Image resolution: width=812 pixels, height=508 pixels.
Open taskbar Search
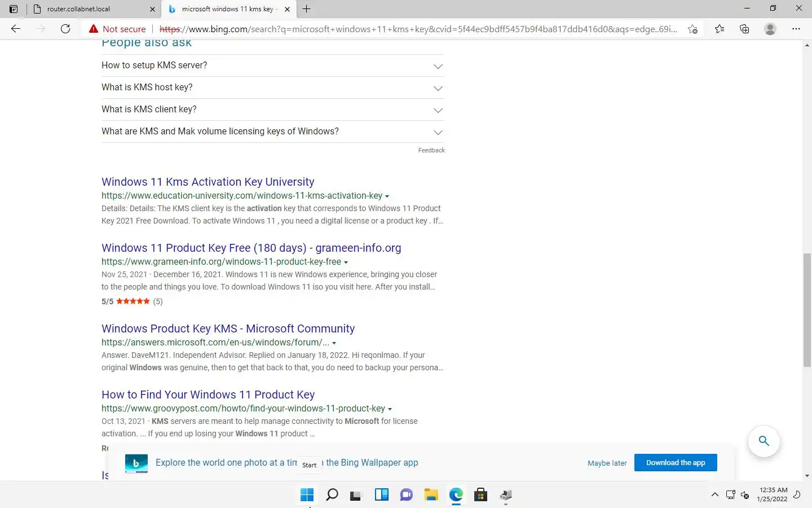point(332,495)
